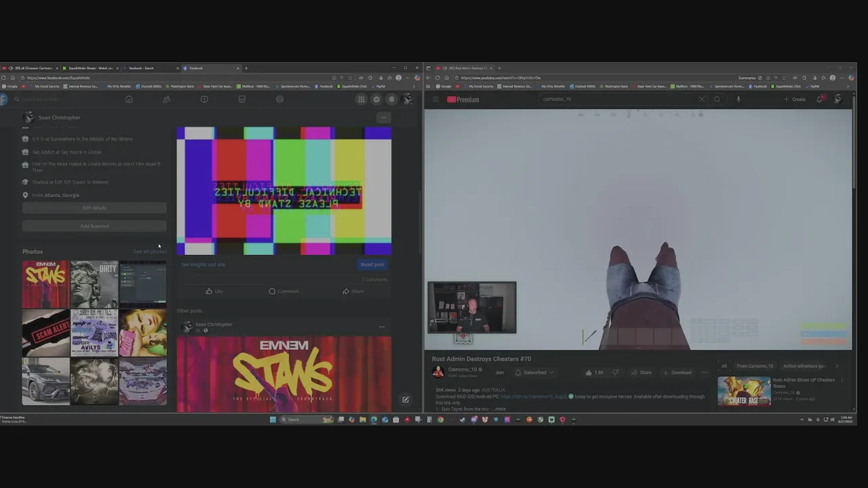Dislike the Rust Admin video
The image size is (868, 488).
[616, 372]
